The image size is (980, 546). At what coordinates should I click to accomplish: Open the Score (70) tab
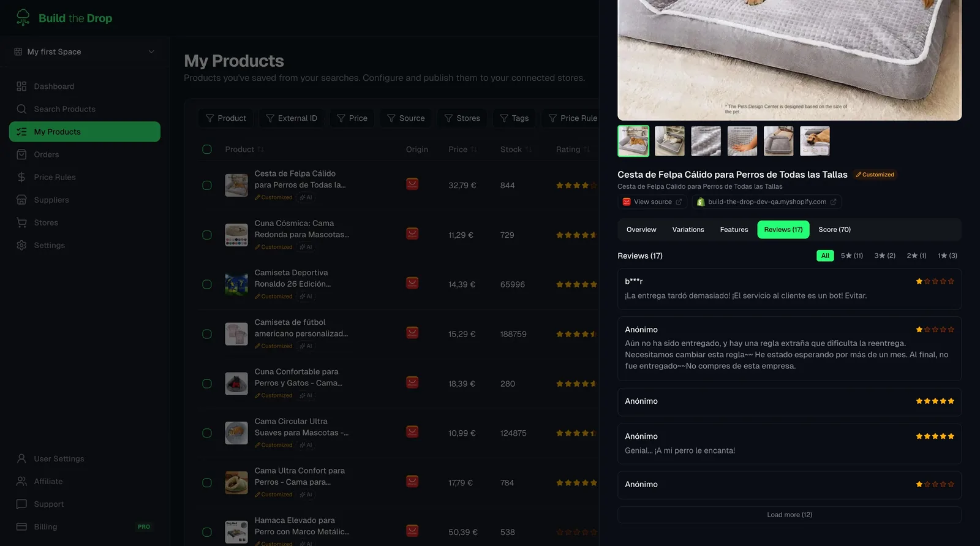834,230
